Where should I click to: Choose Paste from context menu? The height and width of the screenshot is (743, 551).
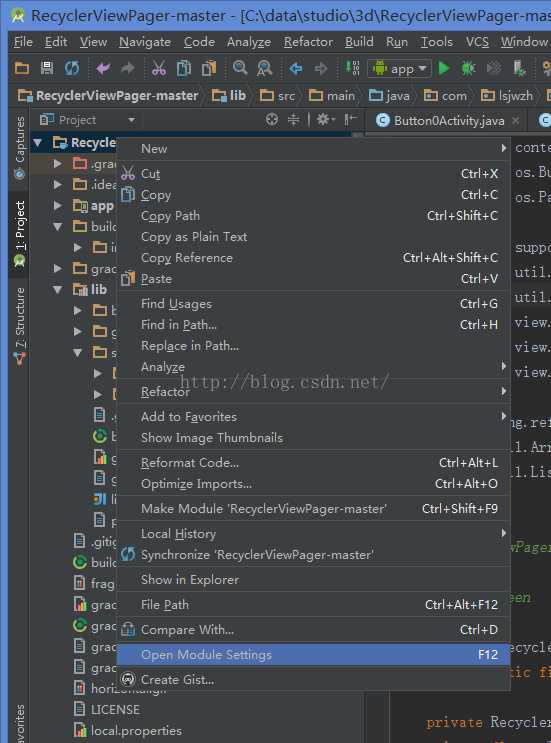[313, 279]
